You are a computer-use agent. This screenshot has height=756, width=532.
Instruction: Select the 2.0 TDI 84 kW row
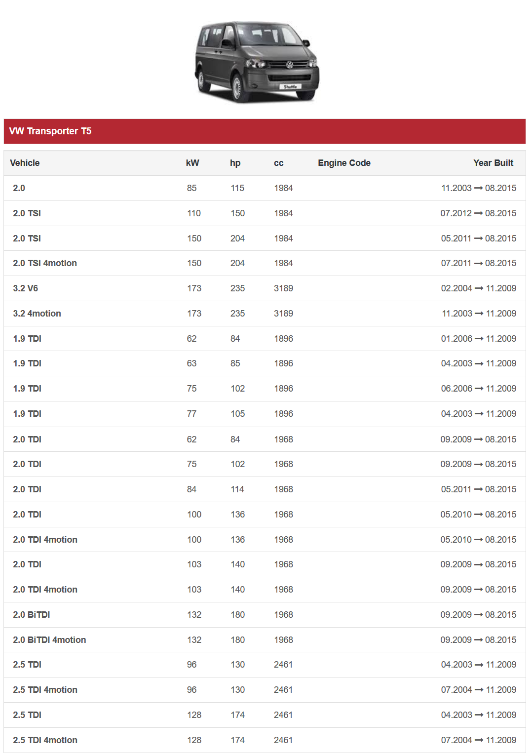[27, 489]
